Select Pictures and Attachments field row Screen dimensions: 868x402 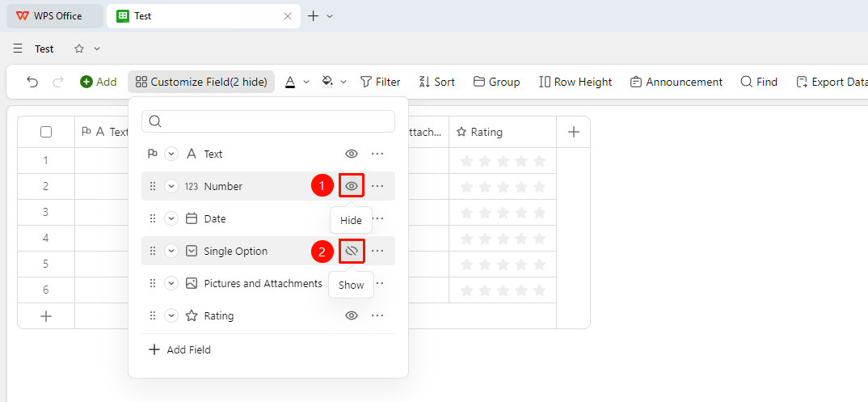coord(268,284)
